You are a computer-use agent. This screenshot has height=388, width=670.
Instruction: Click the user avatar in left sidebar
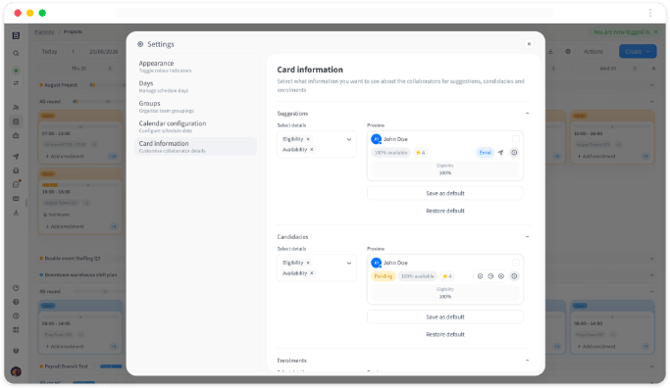(x=16, y=371)
